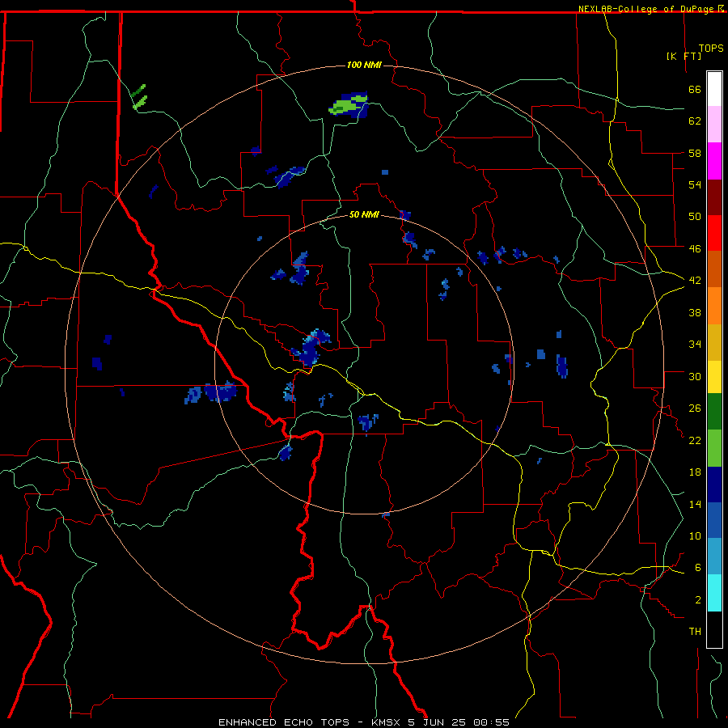The height and width of the screenshot is (728, 728).
Task: Click the white legend color block
Action: click(x=714, y=89)
